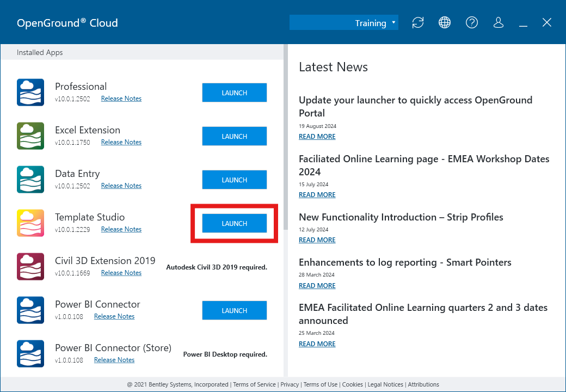
Task: Open Release Notes for Template Studio
Action: [121, 229]
